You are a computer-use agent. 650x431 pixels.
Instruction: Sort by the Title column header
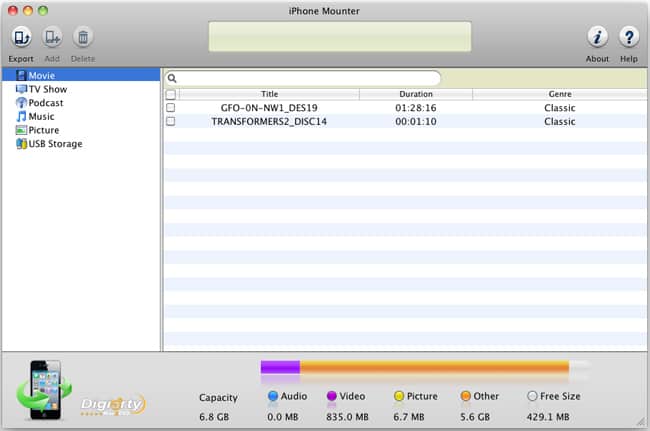pos(269,94)
